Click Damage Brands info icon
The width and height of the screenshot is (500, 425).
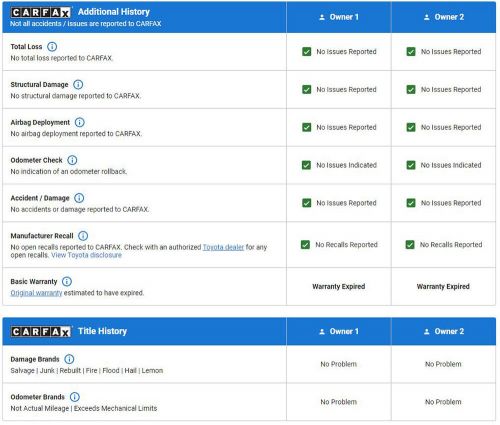click(x=69, y=359)
